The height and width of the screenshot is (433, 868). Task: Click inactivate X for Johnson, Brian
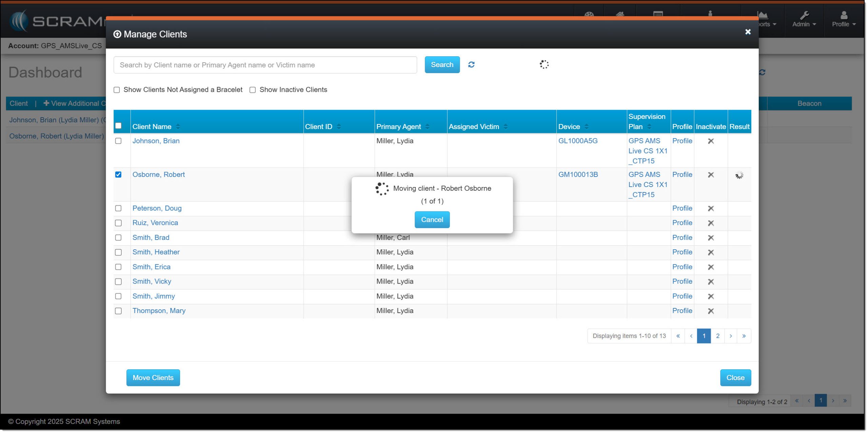(x=711, y=141)
